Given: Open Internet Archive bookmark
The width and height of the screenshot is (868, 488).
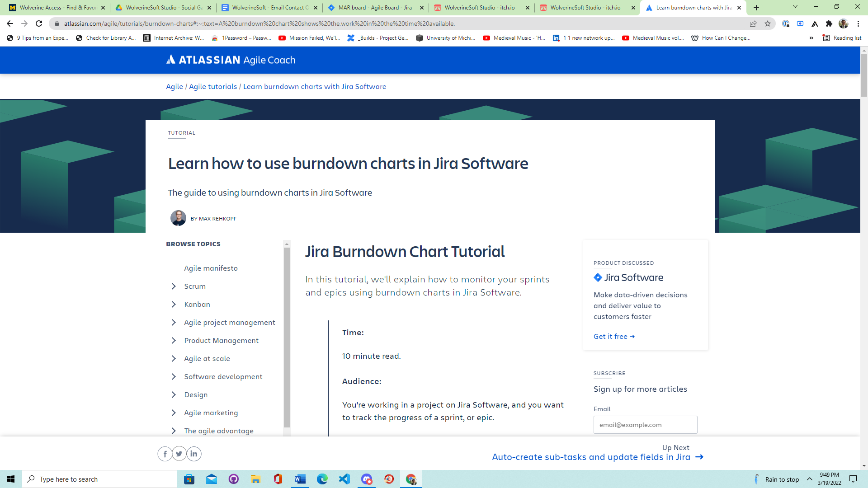Looking at the screenshot, I should 174,38.
